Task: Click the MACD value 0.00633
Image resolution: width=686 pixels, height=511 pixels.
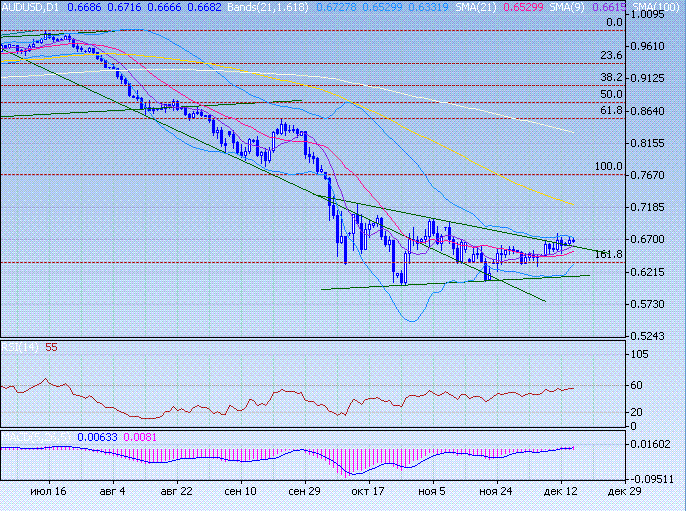Action: tap(94, 437)
